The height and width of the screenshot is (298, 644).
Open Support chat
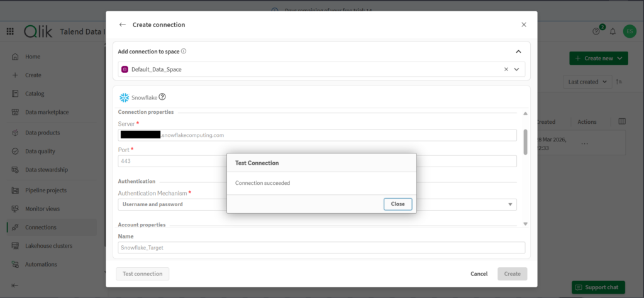tap(599, 287)
